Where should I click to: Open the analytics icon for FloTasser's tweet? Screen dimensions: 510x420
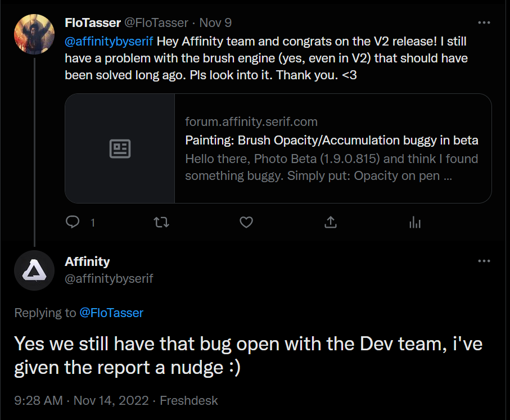[x=415, y=223]
